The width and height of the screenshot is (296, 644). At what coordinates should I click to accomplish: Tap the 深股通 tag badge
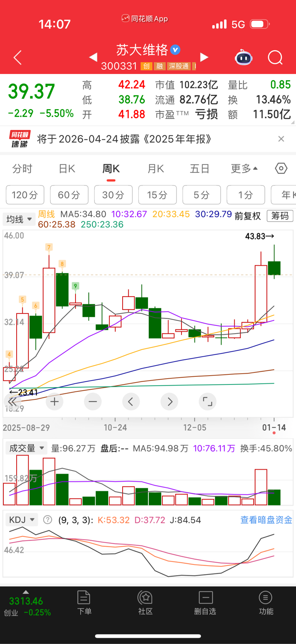pos(179,66)
